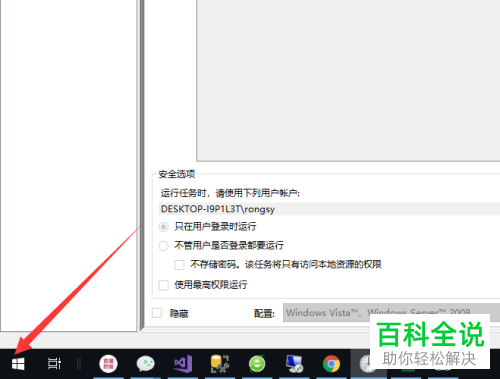Open the WeChat taskbar icon
Viewport: 500px width, 379px height.
click(146, 363)
